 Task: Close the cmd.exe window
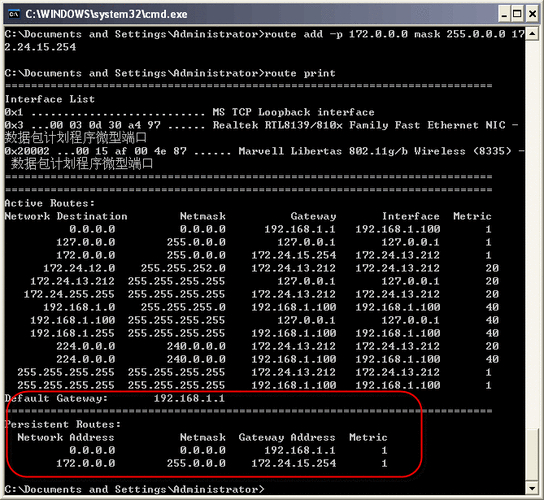point(532,14)
